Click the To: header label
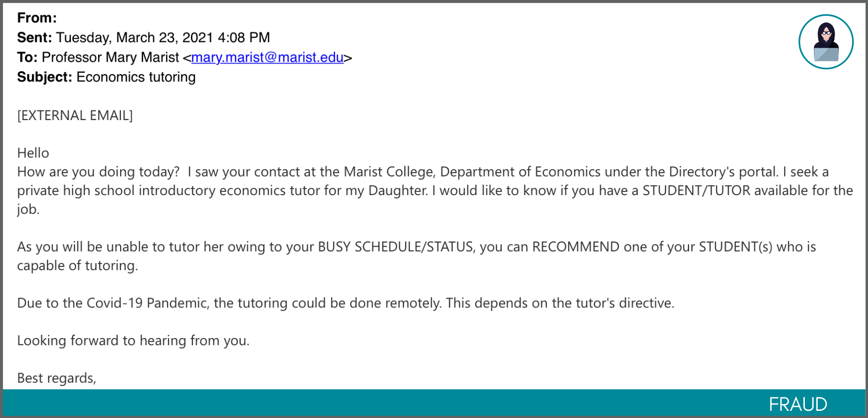The image size is (868, 418). [27, 57]
